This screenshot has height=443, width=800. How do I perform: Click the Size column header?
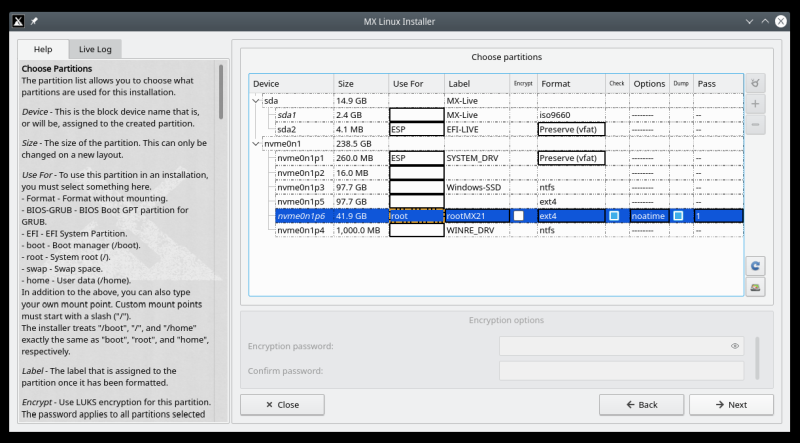click(x=361, y=84)
